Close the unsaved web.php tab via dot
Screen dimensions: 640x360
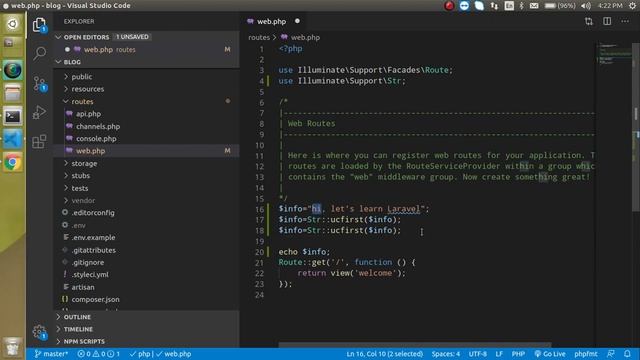pyautogui.click(x=297, y=21)
